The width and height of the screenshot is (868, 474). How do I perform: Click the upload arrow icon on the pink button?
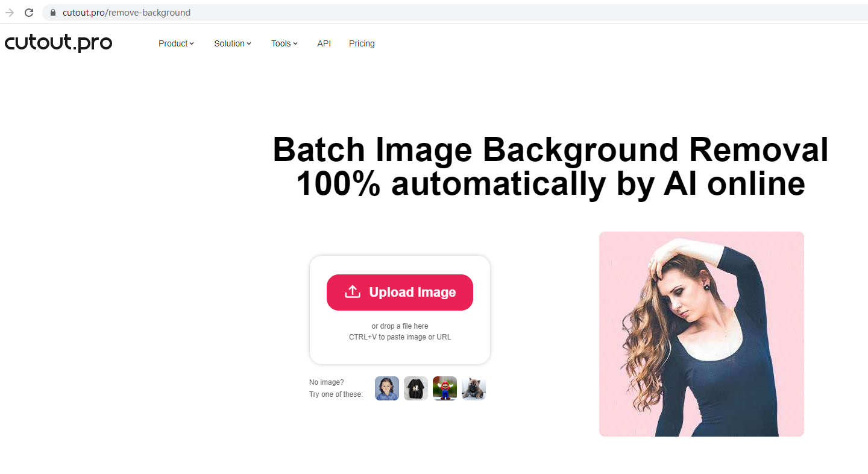coord(352,292)
